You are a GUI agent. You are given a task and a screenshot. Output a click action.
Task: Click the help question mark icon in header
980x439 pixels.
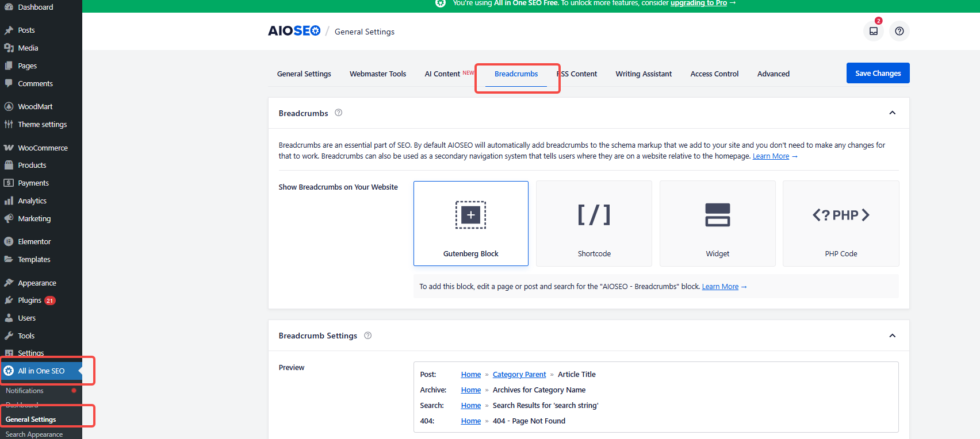point(899,31)
